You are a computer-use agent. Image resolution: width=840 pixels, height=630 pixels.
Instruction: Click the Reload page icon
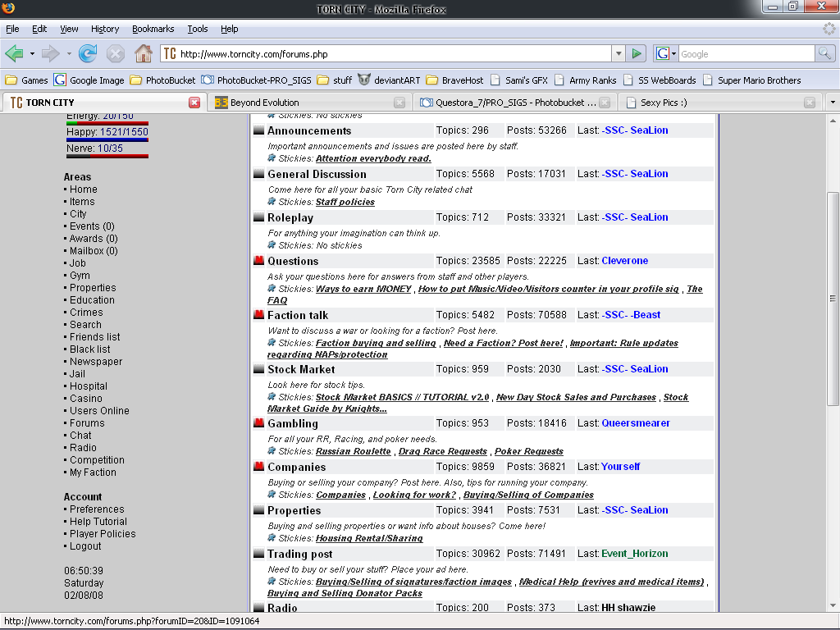coord(88,54)
